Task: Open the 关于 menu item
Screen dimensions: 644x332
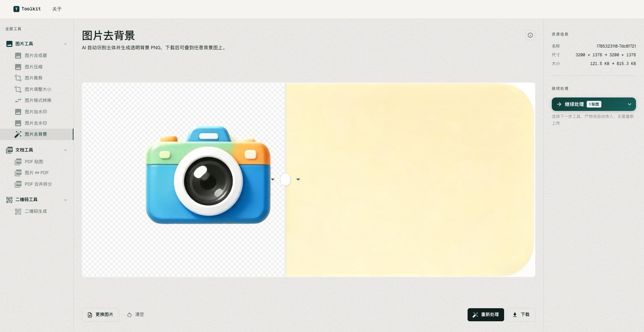Action: [x=57, y=9]
